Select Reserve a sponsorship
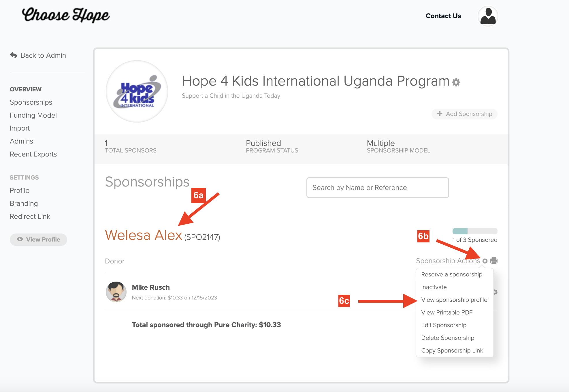Image resolution: width=569 pixels, height=392 pixels. click(451, 274)
